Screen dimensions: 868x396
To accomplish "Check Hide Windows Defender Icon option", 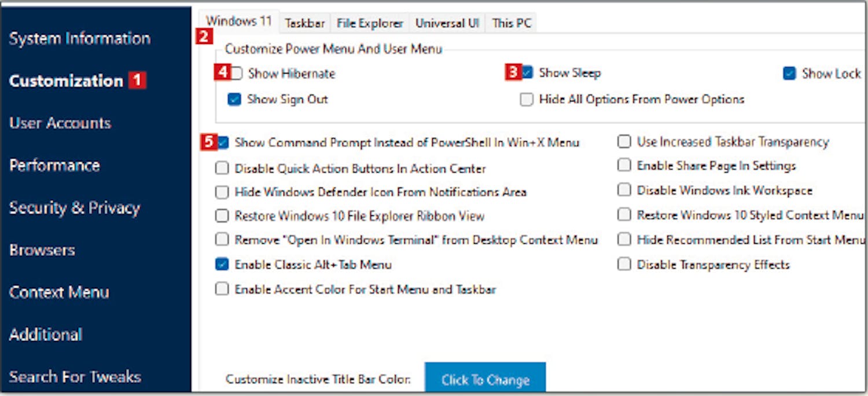I will click(222, 192).
